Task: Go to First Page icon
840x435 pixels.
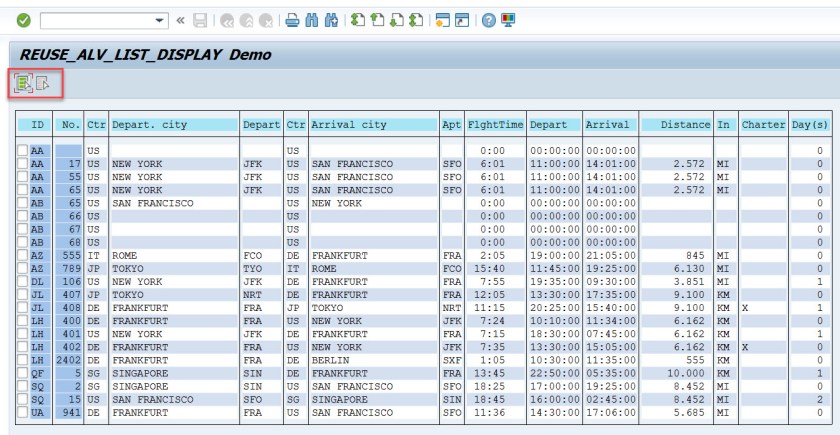Action: (359, 19)
